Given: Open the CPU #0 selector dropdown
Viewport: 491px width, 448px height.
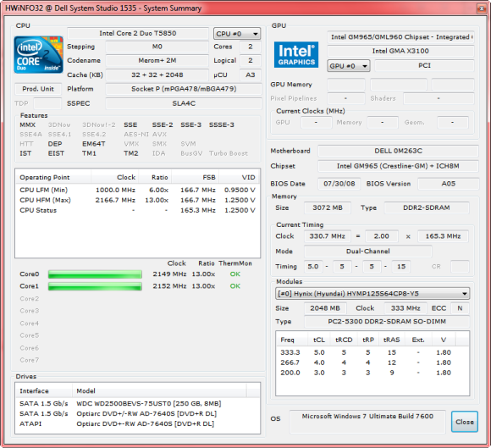Looking at the screenshot, I should click(237, 34).
